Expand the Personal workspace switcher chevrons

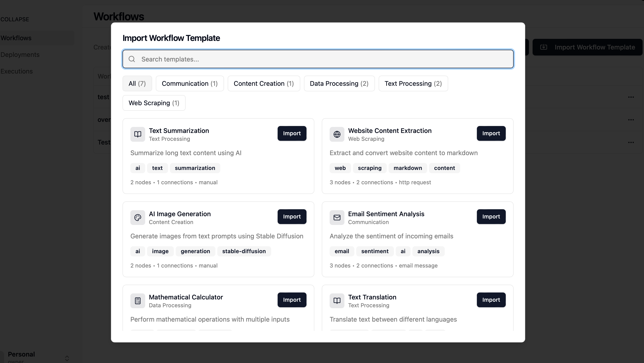point(67,358)
